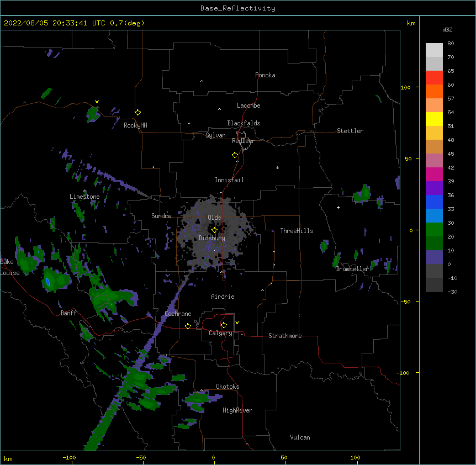Pick the yellow 54-51 dBZ legend swatch

(x=434, y=119)
